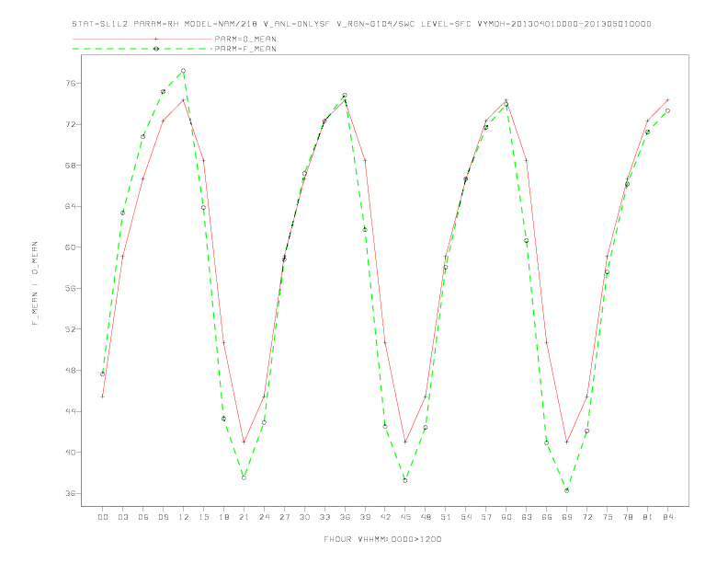The image size is (728, 563).
Task: Click the red solid line sample in the legend
Action: (x=142, y=39)
